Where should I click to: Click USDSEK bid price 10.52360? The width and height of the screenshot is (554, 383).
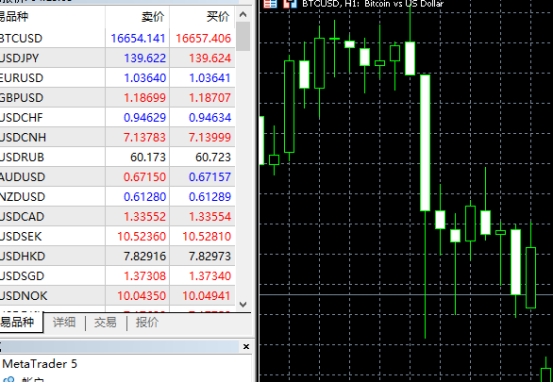pyautogui.click(x=142, y=236)
